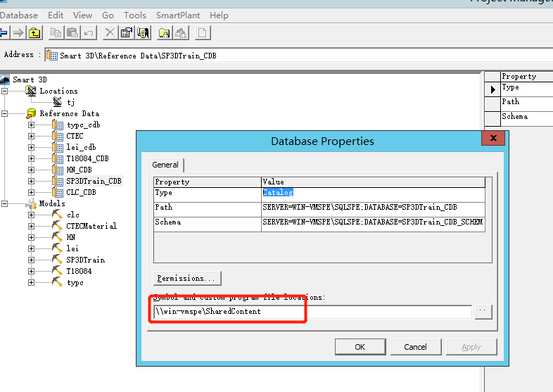
Task: Click the Smart 3D root icon
Action: click(x=5, y=80)
